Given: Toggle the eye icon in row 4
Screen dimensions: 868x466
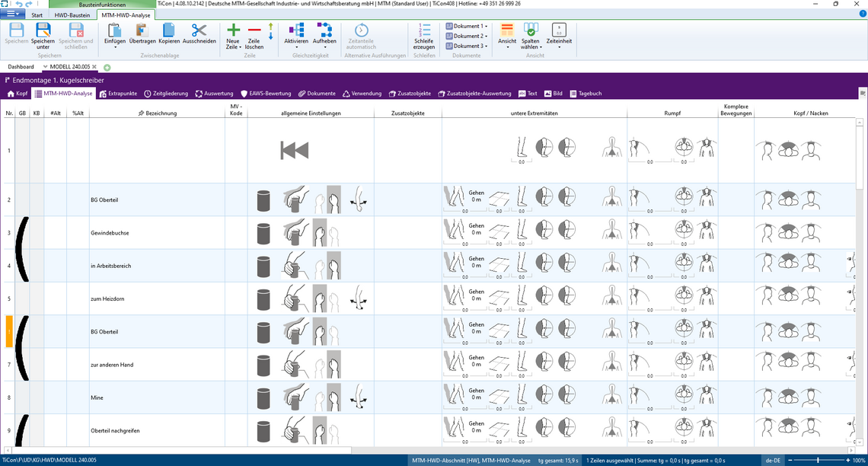Looking at the screenshot, I should tap(850, 259).
